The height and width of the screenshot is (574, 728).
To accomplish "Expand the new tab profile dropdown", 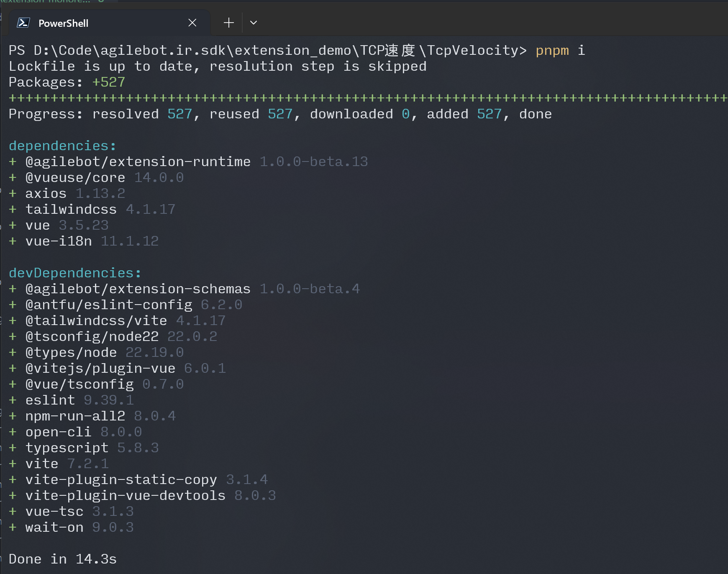I will pyautogui.click(x=254, y=23).
